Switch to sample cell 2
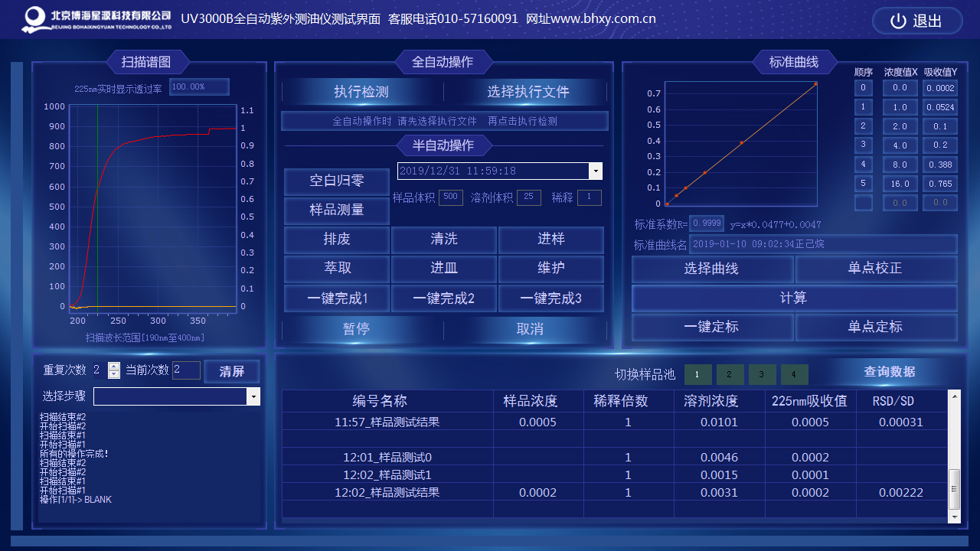The height and width of the screenshot is (551, 980). 730,374
